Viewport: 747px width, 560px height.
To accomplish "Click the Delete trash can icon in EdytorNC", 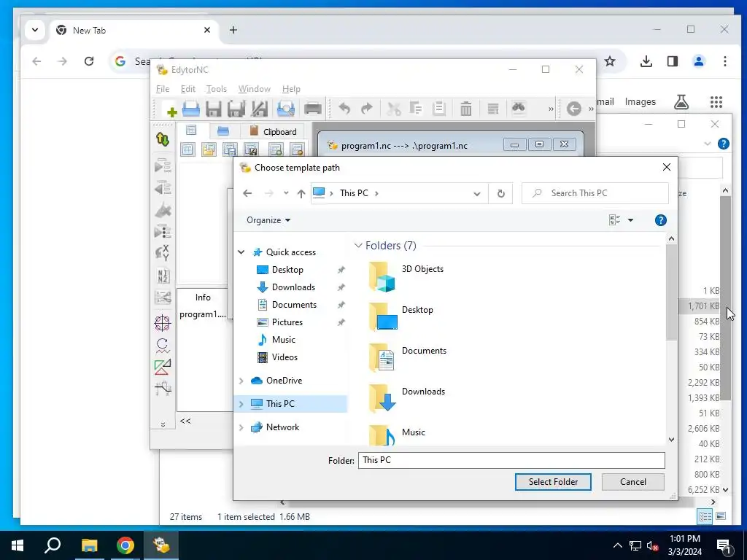I will pyautogui.click(x=466, y=109).
